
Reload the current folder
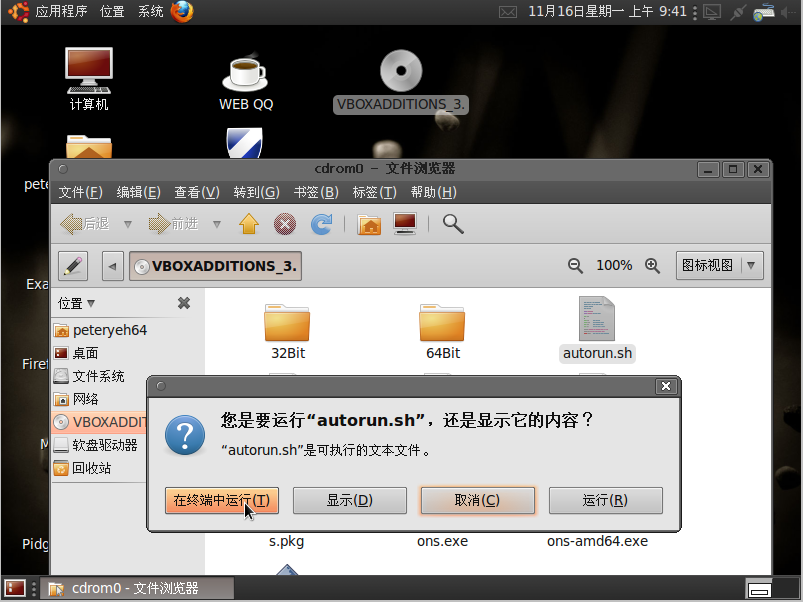322,224
